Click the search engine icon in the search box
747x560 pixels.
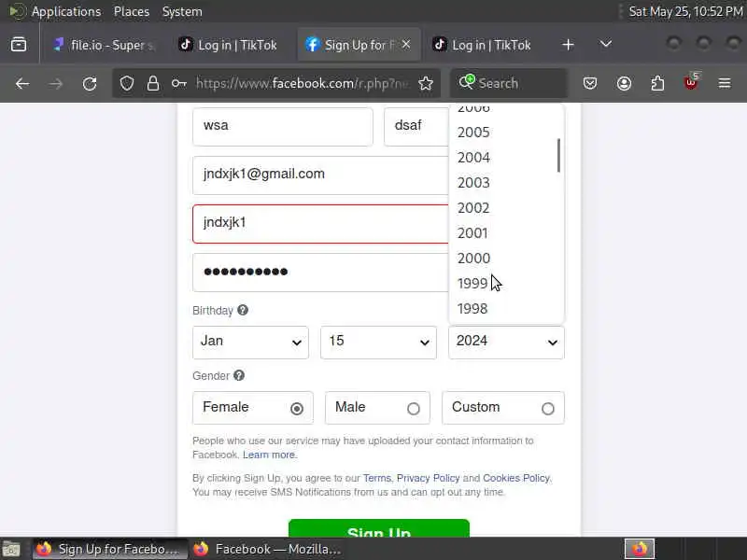tap(466, 82)
